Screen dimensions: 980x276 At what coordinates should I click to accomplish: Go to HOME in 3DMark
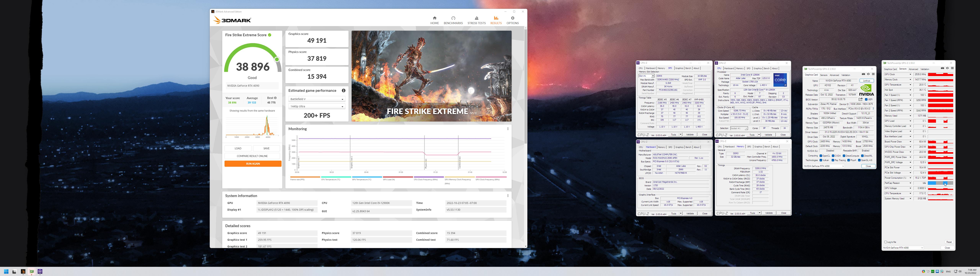click(x=434, y=20)
